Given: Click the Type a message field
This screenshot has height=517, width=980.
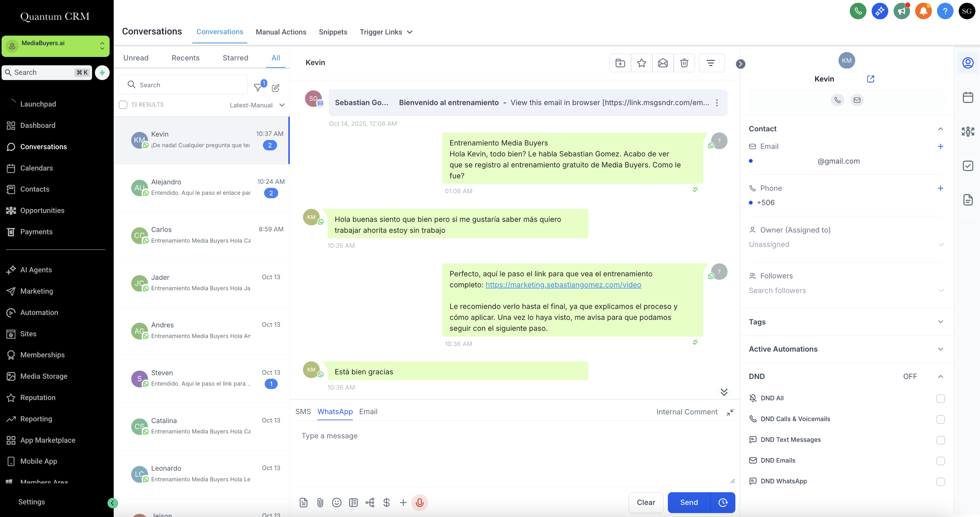Looking at the screenshot, I should pyautogui.click(x=513, y=436).
